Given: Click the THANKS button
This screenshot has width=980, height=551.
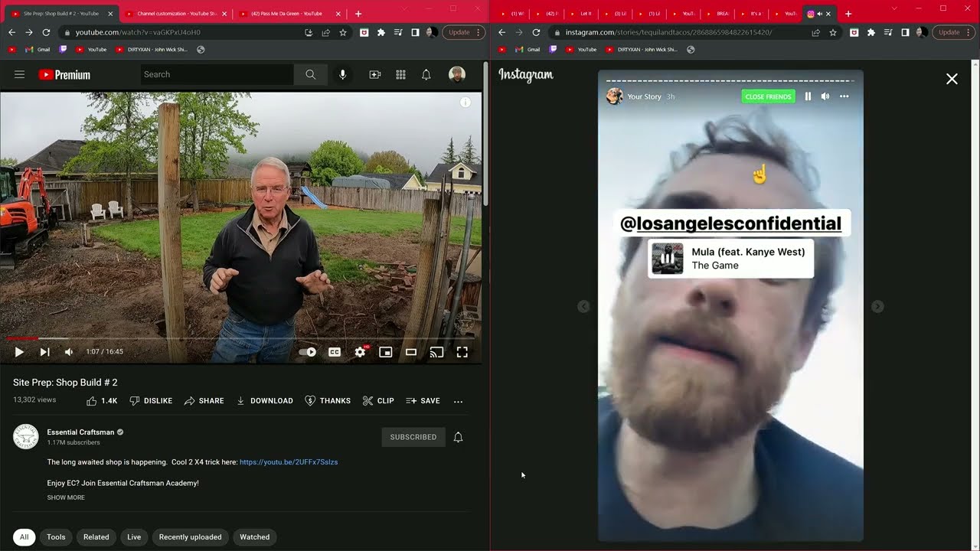Looking at the screenshot, I should click(x=328, y=401).
